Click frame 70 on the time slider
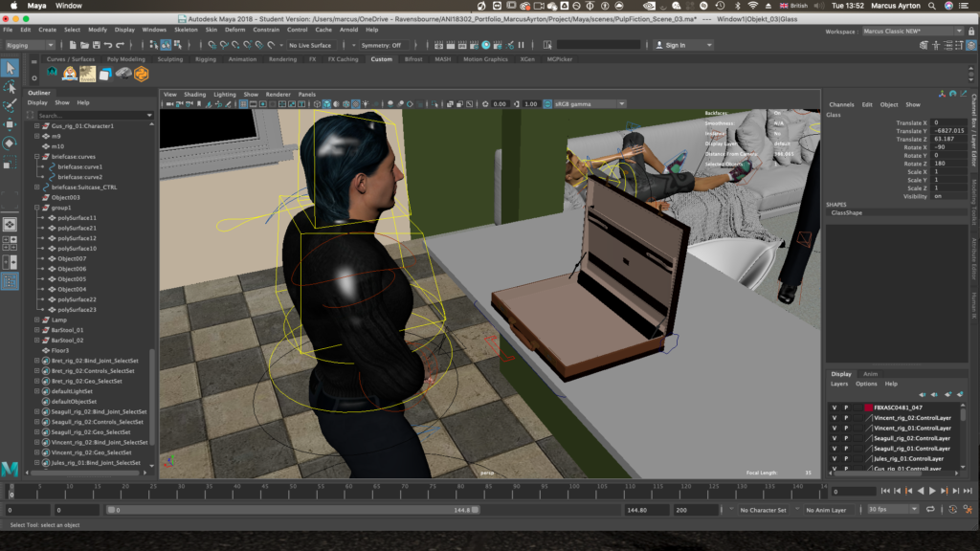Image resolution: width=980 pixels, height=551 pixels. coord(405,491)
